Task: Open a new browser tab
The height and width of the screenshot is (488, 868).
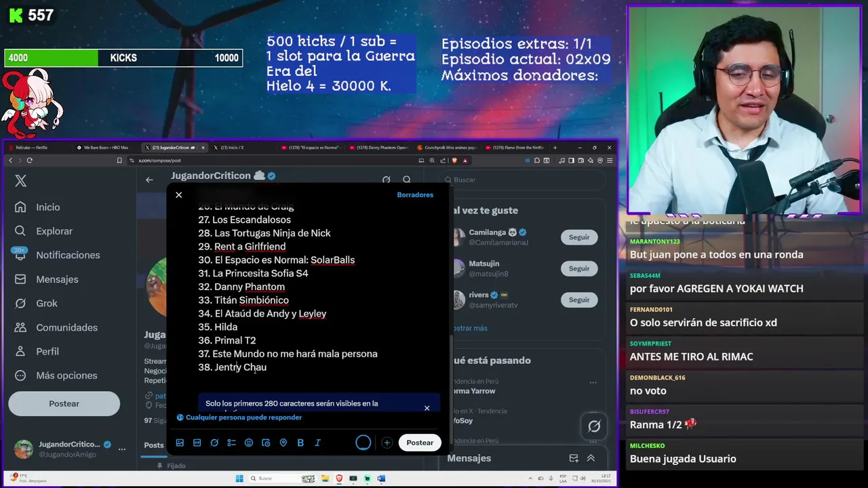Action: tap(555, 147)
